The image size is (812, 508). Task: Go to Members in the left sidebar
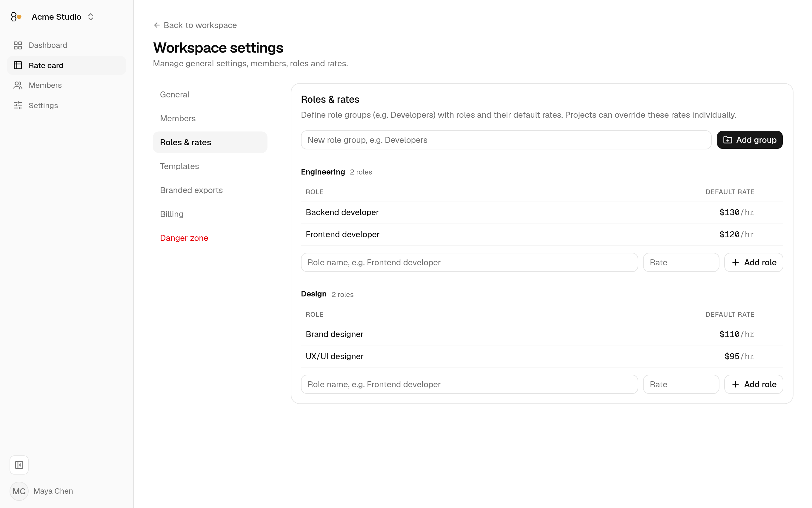pos(67,85)
